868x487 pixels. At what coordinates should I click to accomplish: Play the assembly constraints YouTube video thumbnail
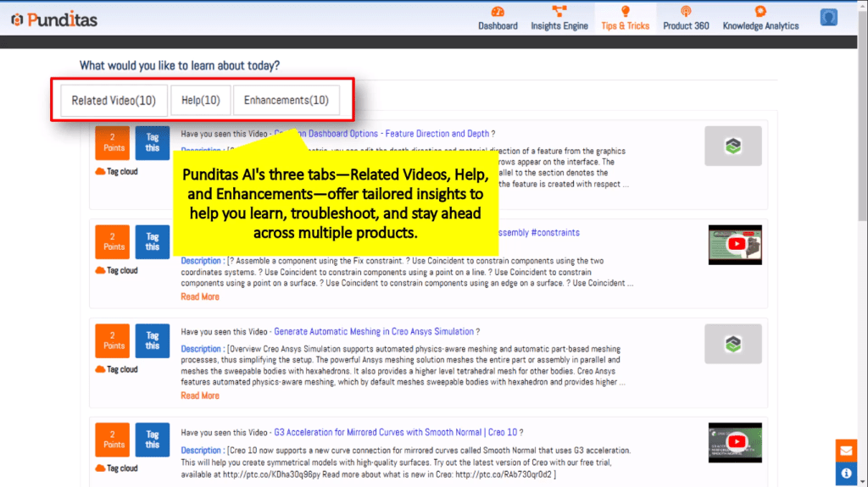[735, 245]
